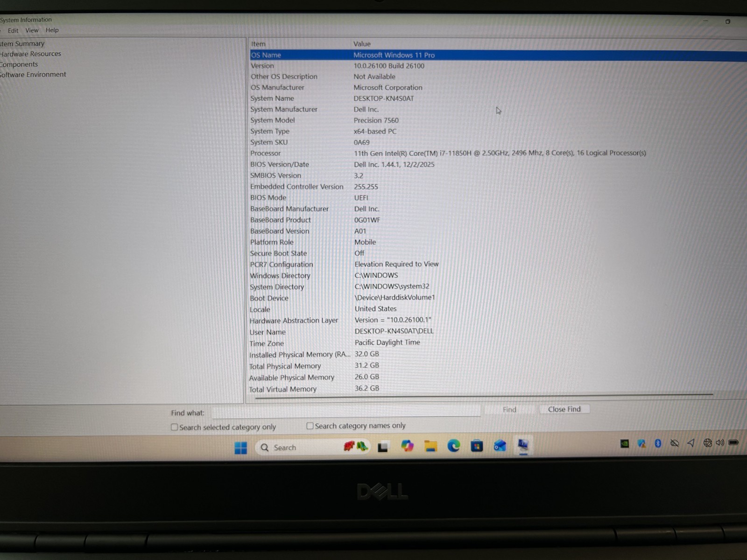
Task: Click the Find button
Action: [x=509, y=410]
